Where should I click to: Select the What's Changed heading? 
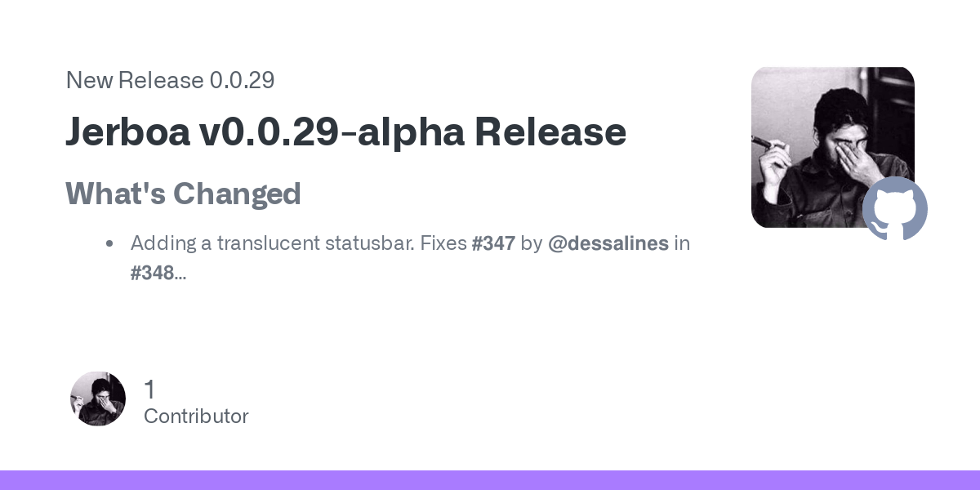(183, 194)
